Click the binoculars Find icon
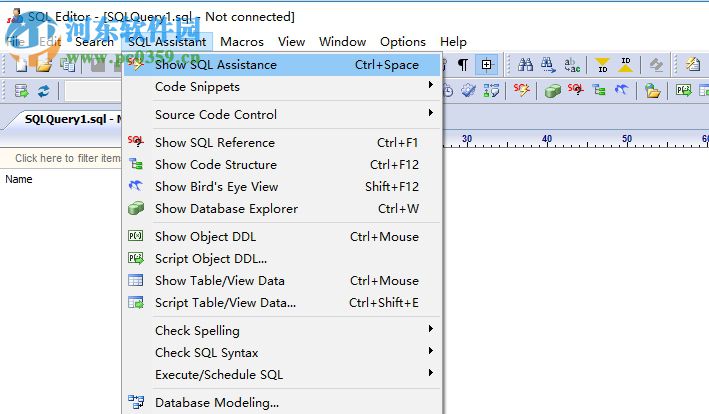This screenshot has width=709, height=414. click(525, 65)
